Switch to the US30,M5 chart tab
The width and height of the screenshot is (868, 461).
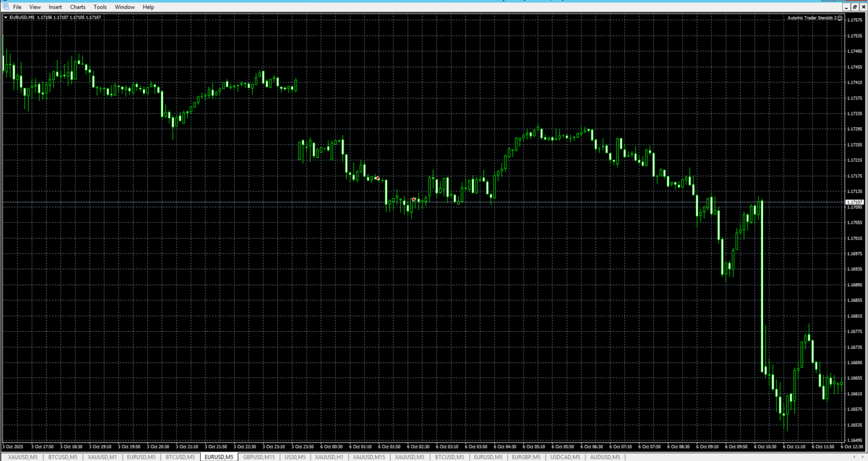[295, 457]
